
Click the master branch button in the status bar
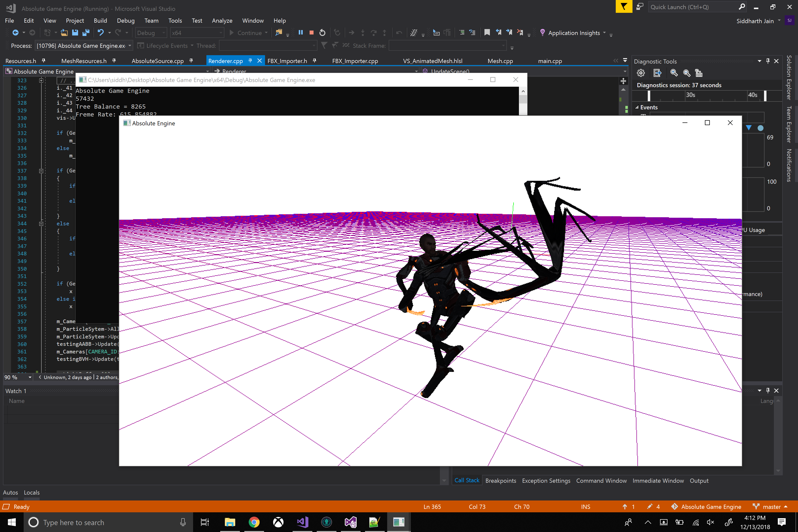[770, 507]
